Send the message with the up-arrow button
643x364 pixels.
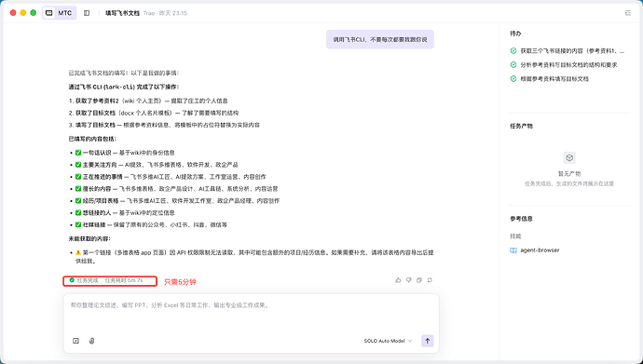tap(428, 341)
